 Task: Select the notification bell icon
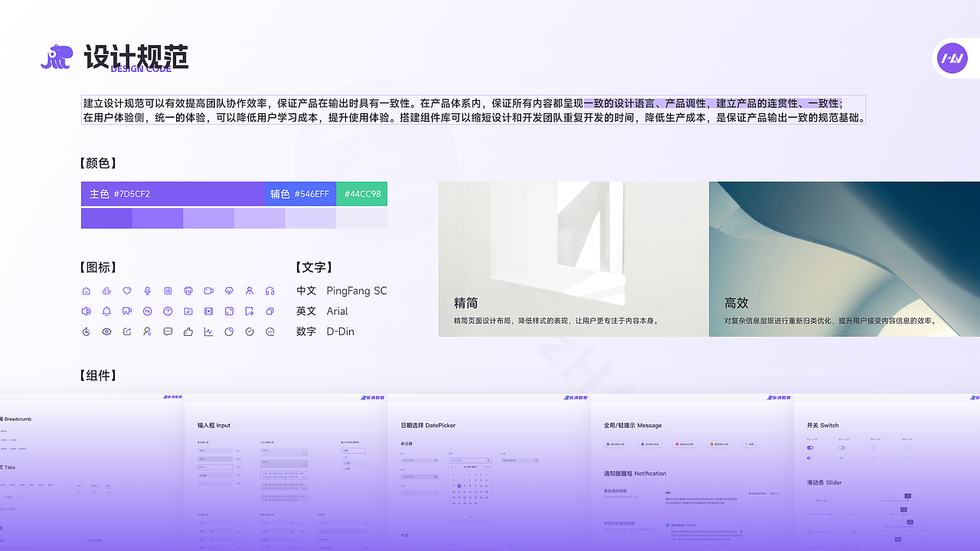[106, 311]
